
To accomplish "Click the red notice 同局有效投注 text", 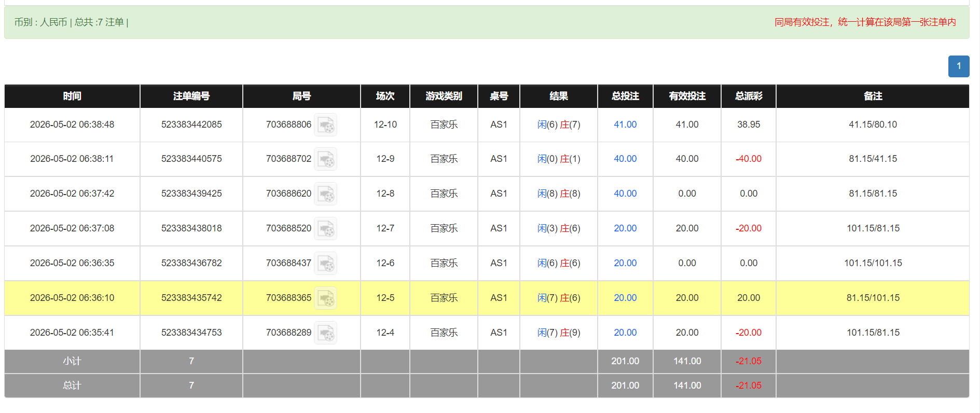I will (x=865, y=22).
